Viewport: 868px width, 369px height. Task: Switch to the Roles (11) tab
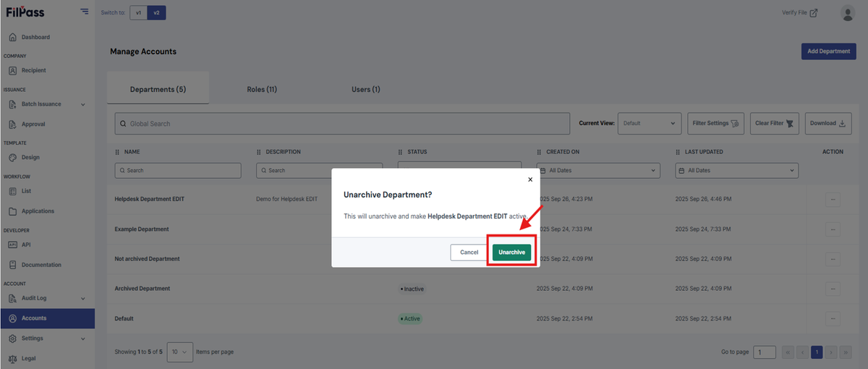(262, 89)
